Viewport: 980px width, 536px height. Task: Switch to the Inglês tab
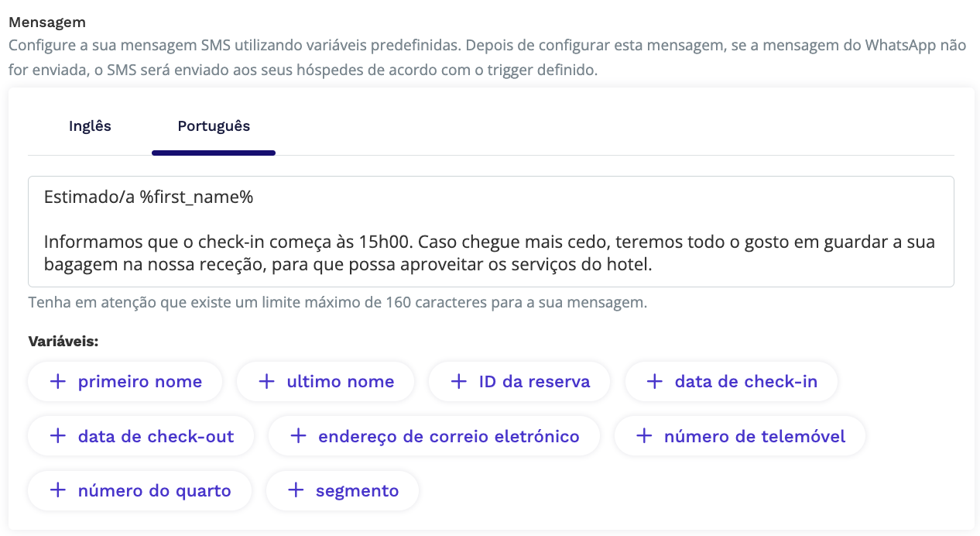coord(90,126)
